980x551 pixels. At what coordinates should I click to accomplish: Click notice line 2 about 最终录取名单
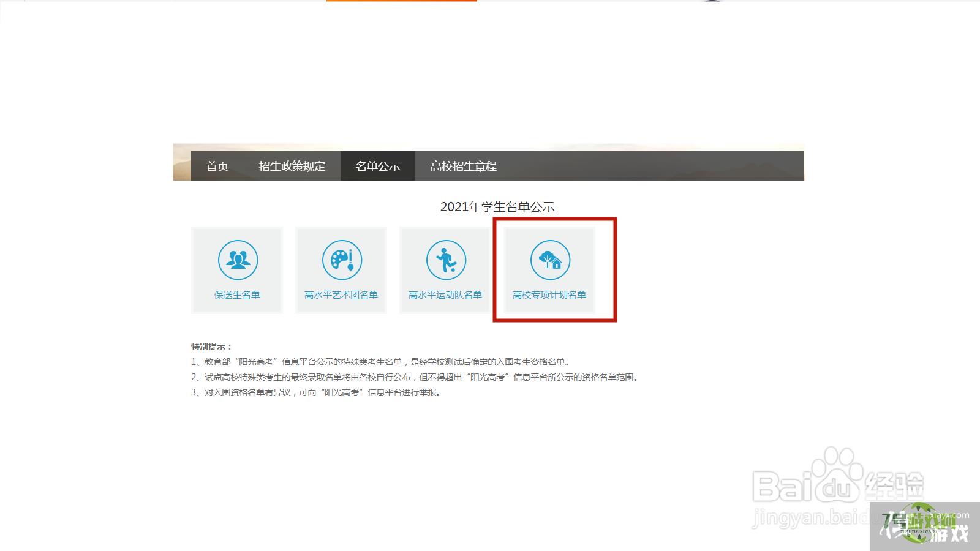[x=417, y=377]
